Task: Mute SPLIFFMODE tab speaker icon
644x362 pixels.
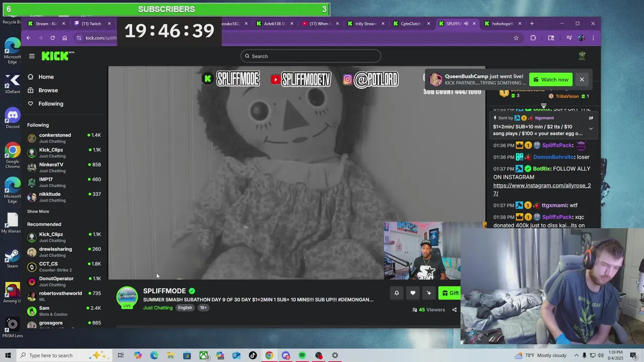Action: click(466, 24)
